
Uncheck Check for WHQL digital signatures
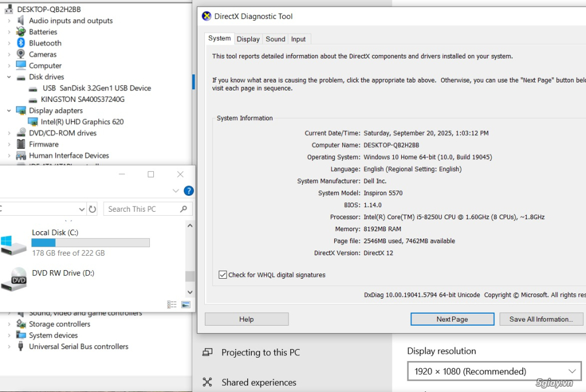coord(222,275)
